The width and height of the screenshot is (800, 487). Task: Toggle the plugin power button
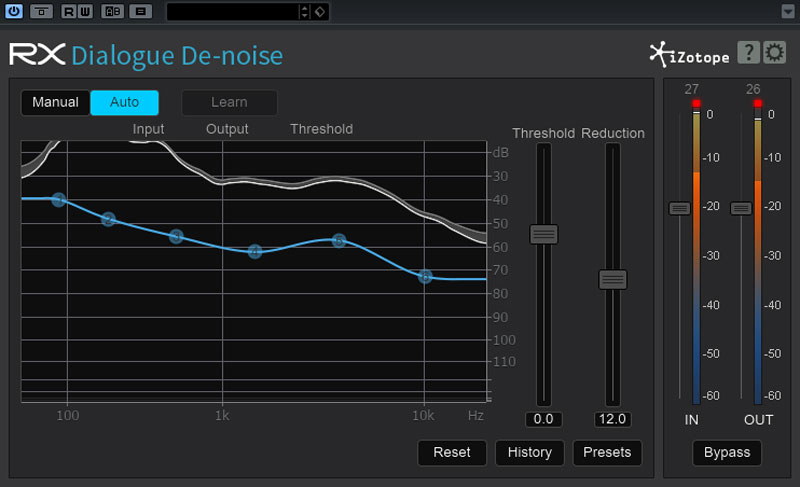pos(14,11)
